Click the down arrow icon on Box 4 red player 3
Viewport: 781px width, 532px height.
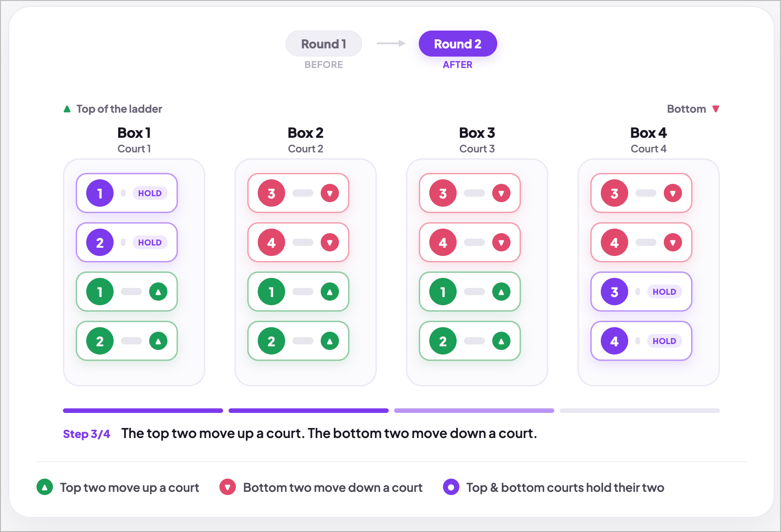click(x=673, y=193)
